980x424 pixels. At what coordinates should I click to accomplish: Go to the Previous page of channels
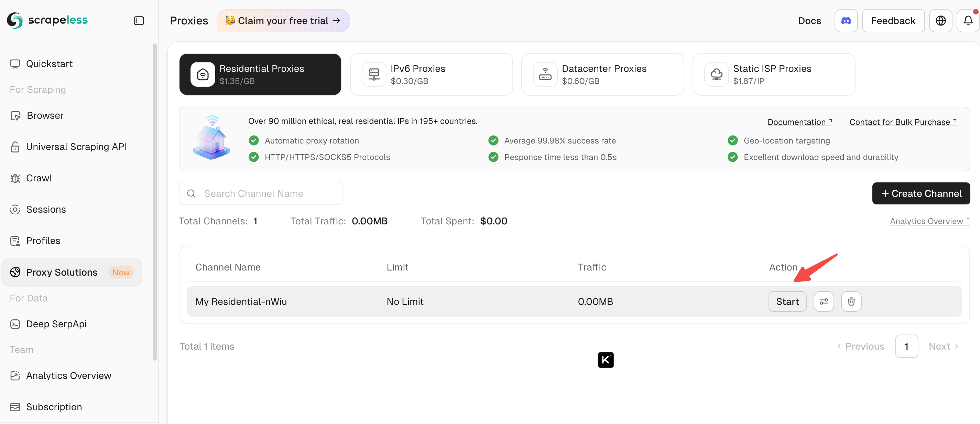click(x=861, y=346)
